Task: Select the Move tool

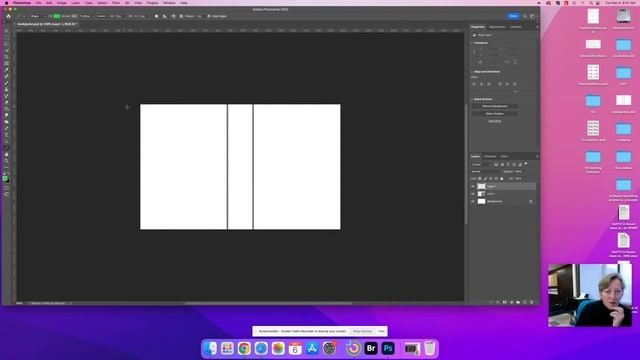Action: tap(7, 31)
